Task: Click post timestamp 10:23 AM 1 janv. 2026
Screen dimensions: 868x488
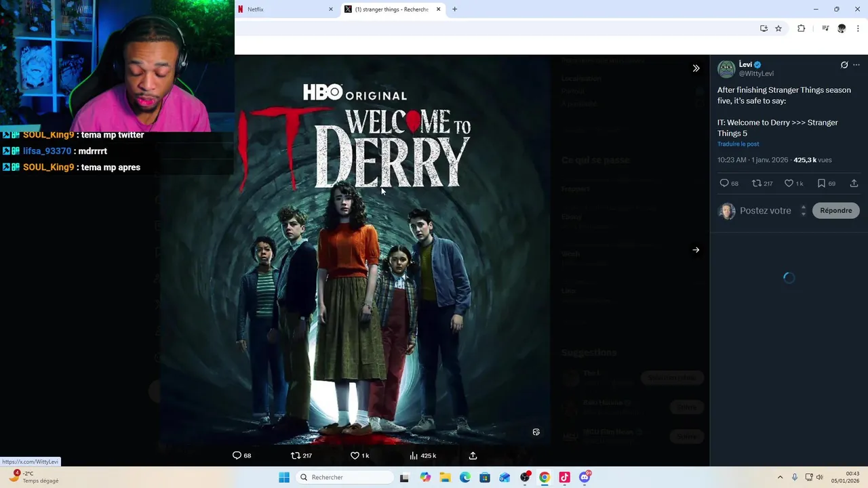Action: pyautogui.click(x=753, y=160)
